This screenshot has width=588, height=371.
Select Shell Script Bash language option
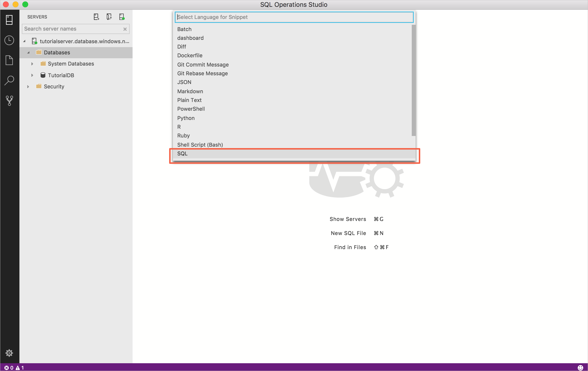click(x=200, y=144)
